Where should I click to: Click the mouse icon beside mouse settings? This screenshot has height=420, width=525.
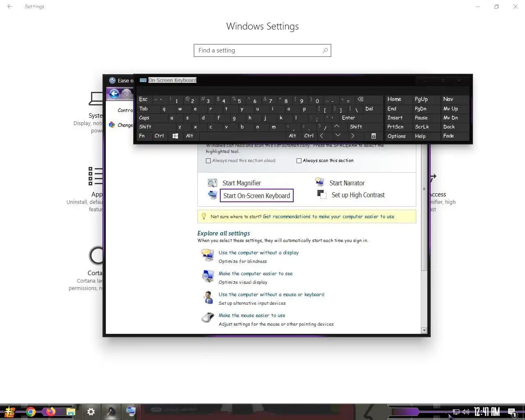(208, 317)
